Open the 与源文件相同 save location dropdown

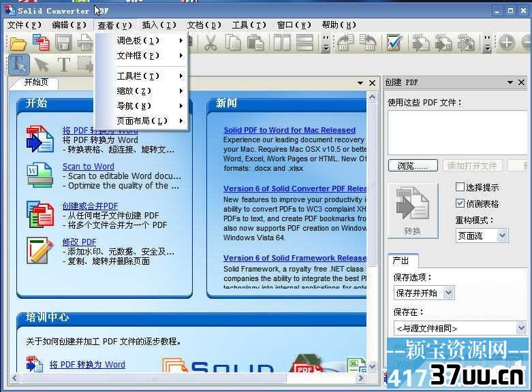[x=521, y=328]
